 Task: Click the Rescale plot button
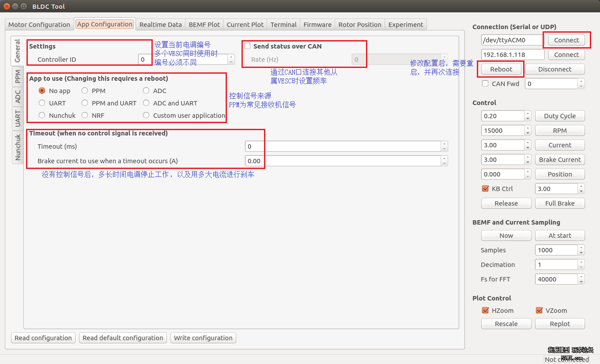pos(506,324)
